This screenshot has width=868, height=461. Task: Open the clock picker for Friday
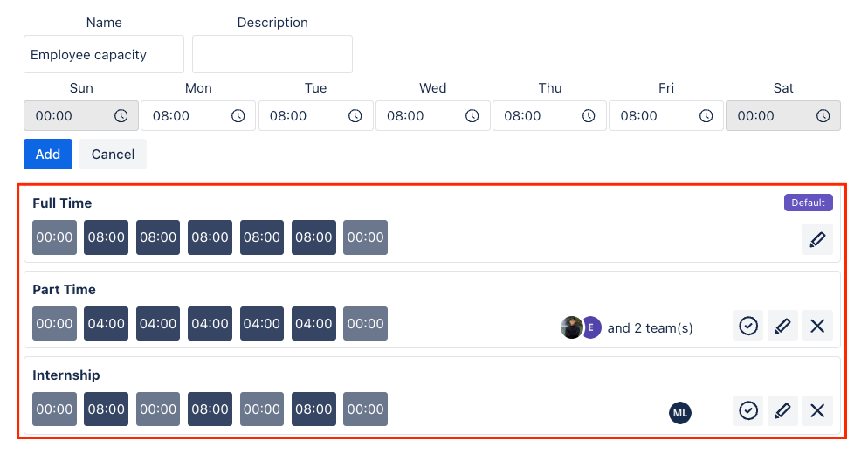706,115
